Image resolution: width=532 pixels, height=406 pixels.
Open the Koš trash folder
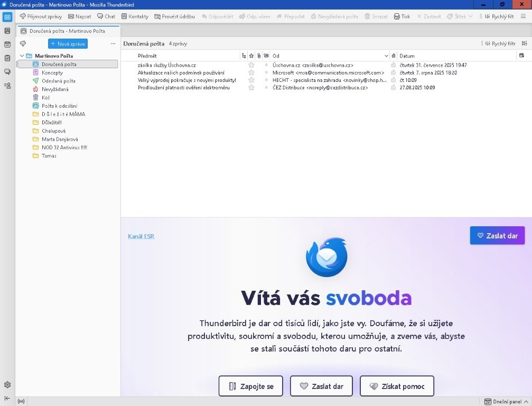click(68, 97)
